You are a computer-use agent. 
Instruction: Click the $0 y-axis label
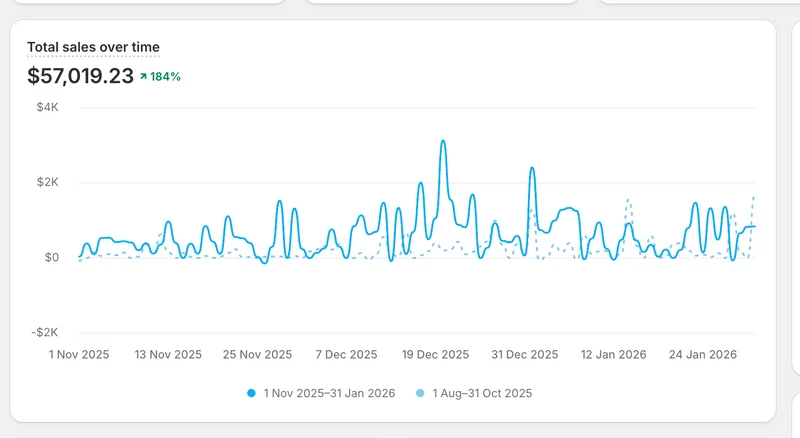(x=52, y=257)
